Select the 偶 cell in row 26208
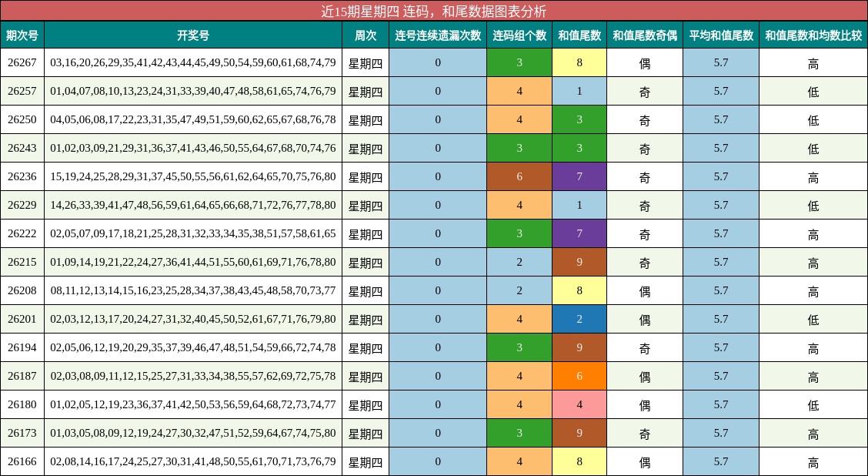Viewport: 868px width, 476px height. [x=645, y=291]
